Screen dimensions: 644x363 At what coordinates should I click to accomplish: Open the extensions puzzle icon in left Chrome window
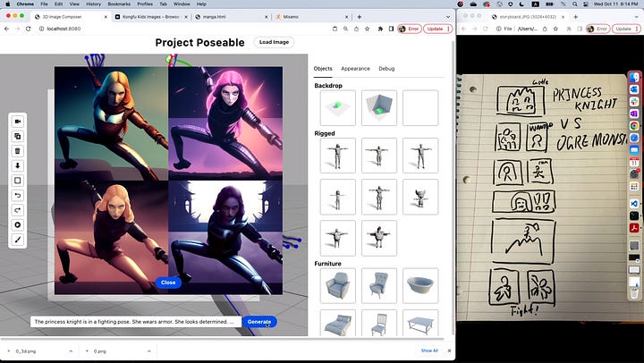tap(380, 29)
